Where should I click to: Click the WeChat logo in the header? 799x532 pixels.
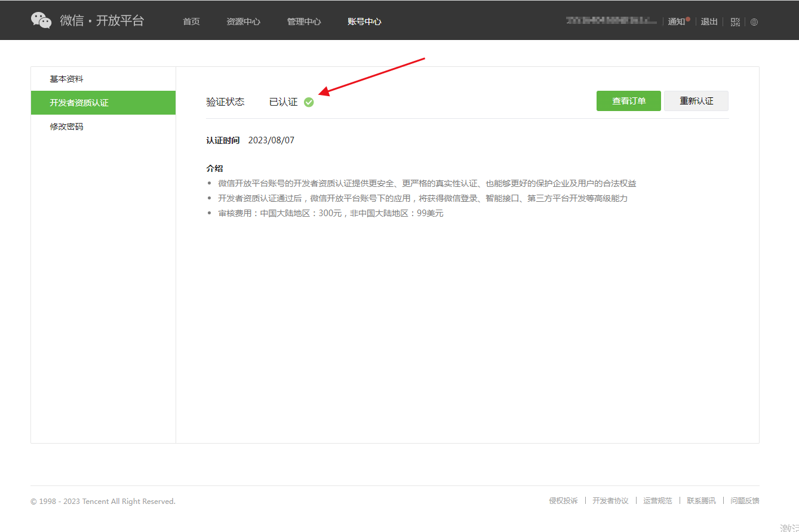coord(42,20)
